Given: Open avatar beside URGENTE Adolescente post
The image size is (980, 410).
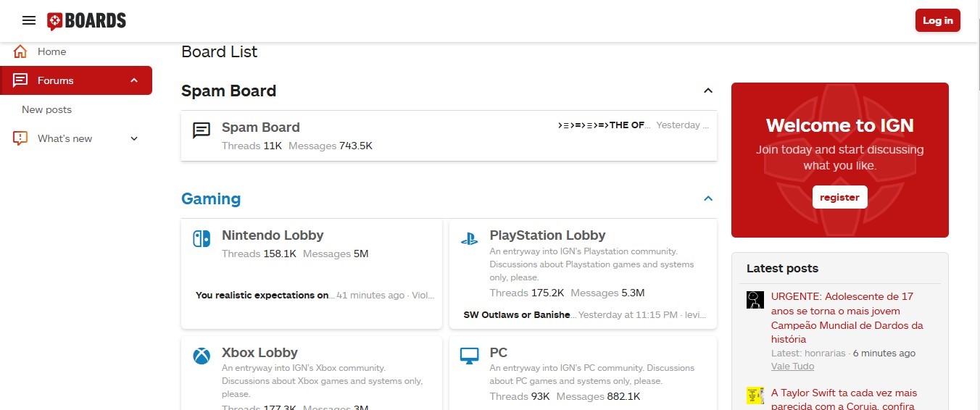Looking at the screenshot, I should [755, 300].
